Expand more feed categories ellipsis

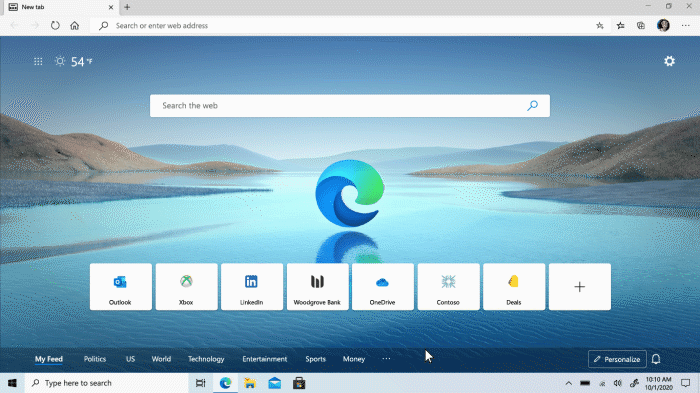(386, 359)
